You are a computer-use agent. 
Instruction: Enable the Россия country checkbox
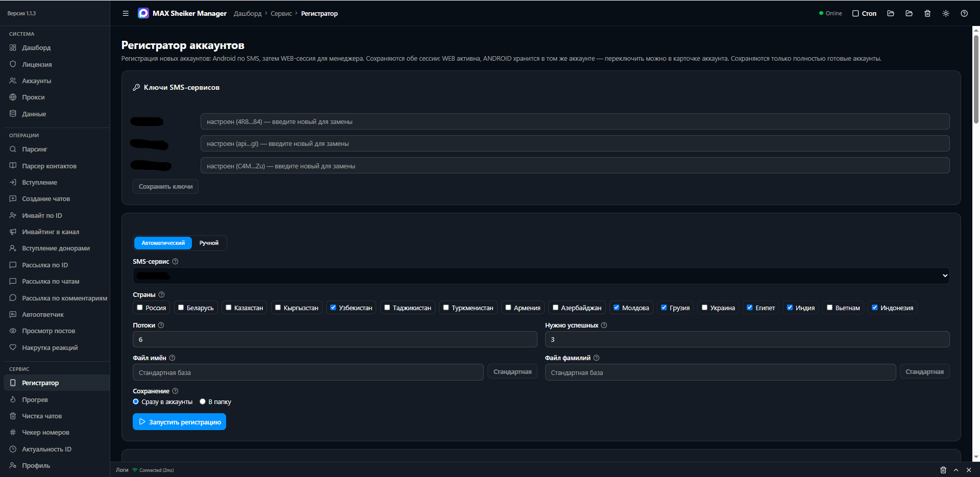[x=140, y=307]
